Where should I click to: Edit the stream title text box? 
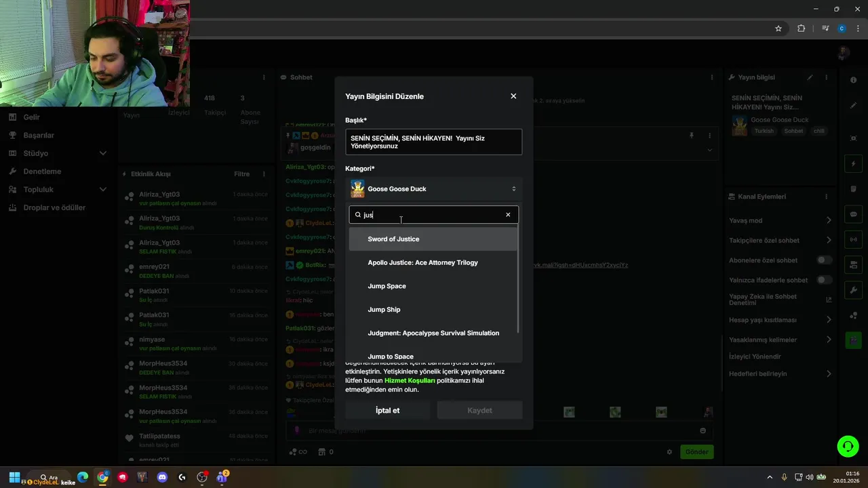coord(434,142)
